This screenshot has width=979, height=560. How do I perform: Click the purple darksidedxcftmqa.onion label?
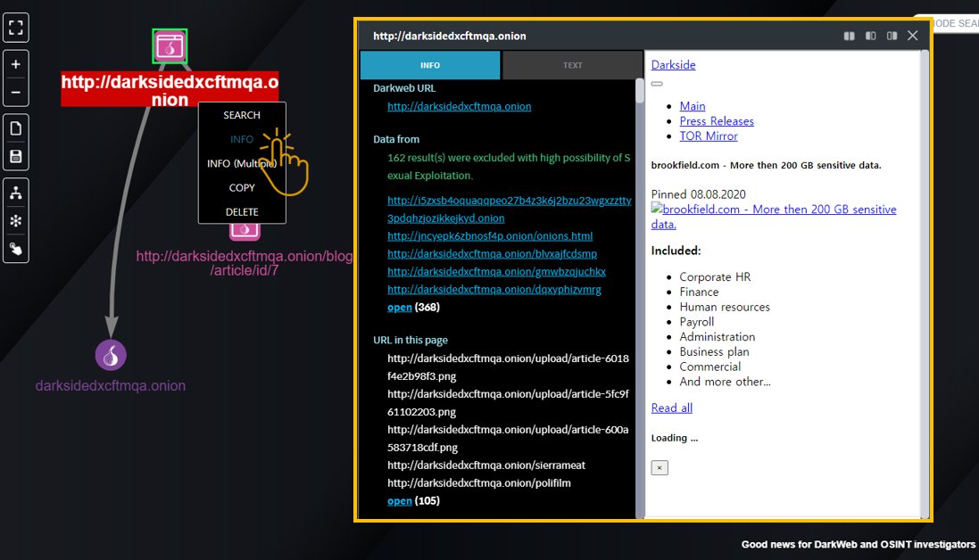tap(111, 385)
